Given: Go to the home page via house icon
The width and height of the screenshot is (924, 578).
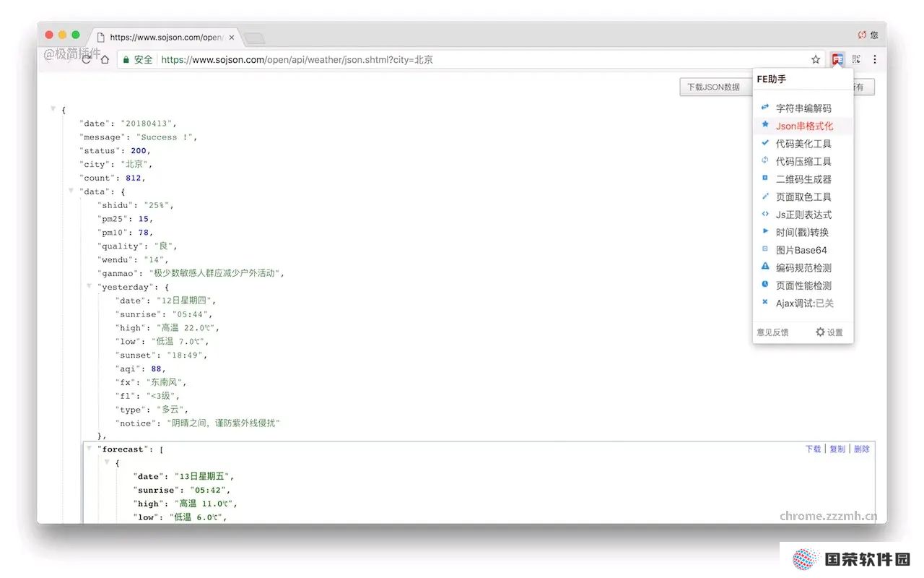Looking at the screenshot, I should click(x=105, y=59).
